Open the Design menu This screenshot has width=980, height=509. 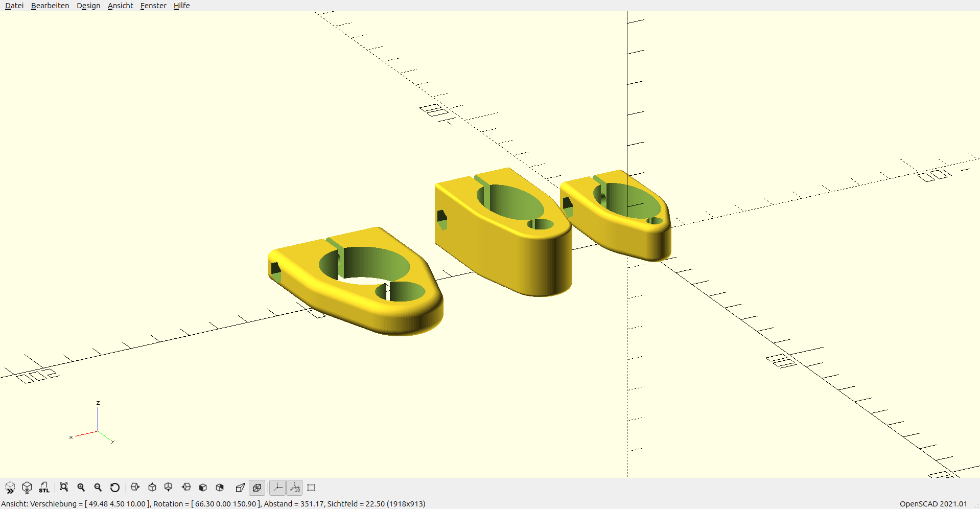(x=88, y=6)
